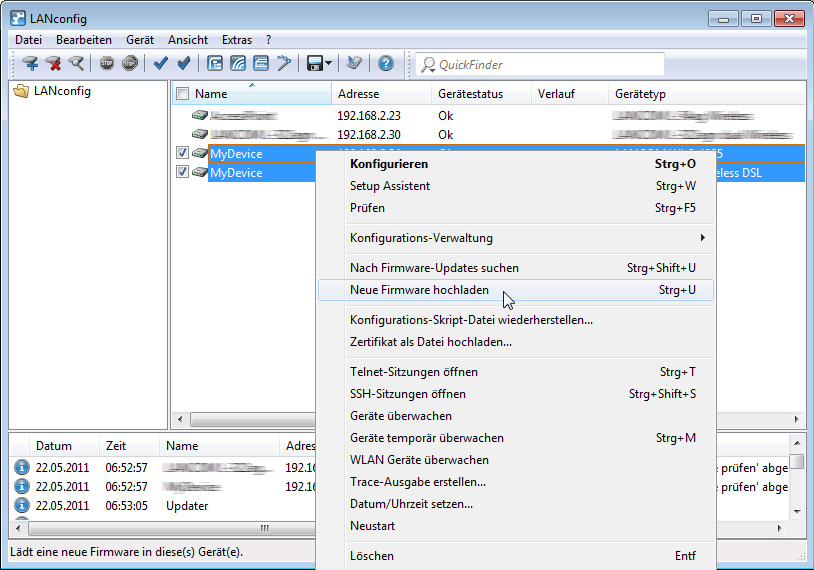Uncheck the first MyDevice checkbox
This screenshot has width=814, height=570.
[182, 153]
